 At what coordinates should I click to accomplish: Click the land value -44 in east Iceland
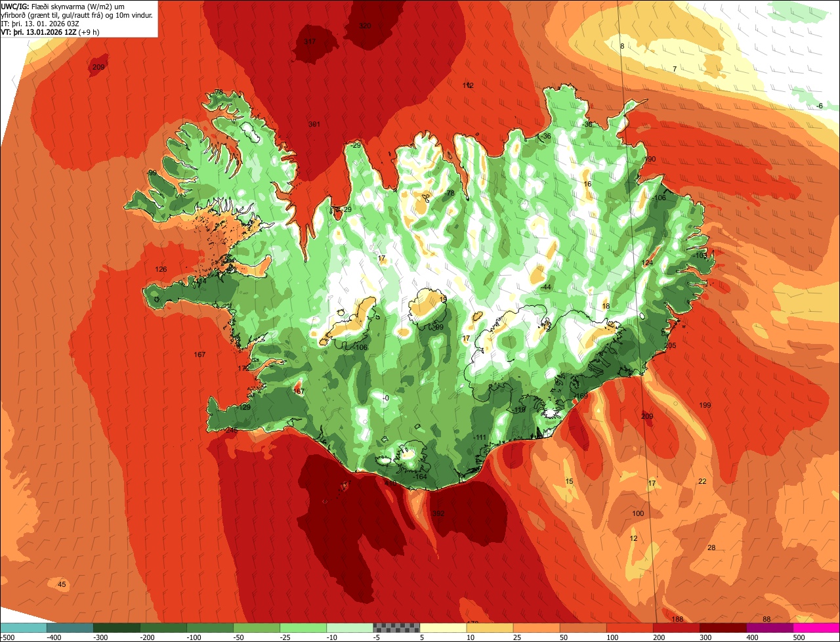pos(546,288)
